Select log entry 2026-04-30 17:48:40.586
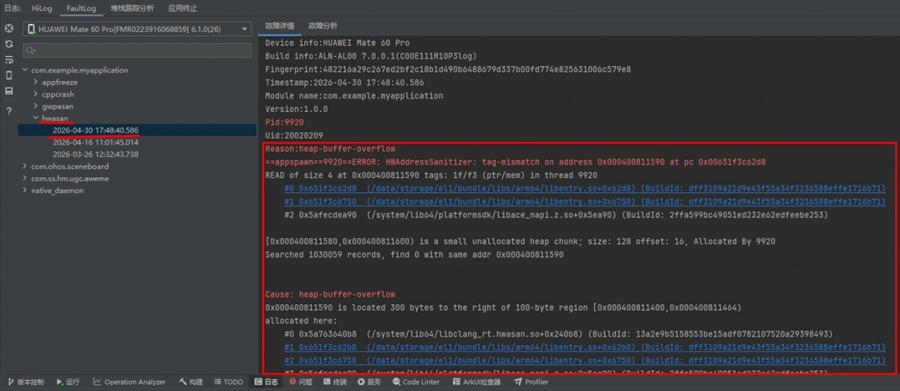The width and height of the screenshot is (900, 391). pos(95,130)
